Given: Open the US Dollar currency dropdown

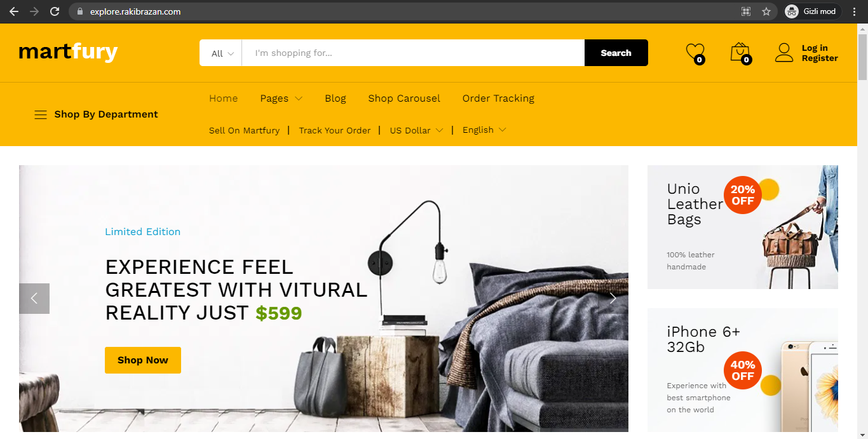Looking at the screenshot, I should pyautogui.click(x=416, y=130).
